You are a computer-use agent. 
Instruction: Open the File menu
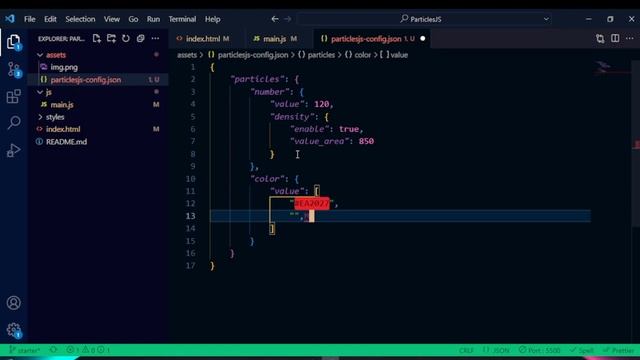29,19
